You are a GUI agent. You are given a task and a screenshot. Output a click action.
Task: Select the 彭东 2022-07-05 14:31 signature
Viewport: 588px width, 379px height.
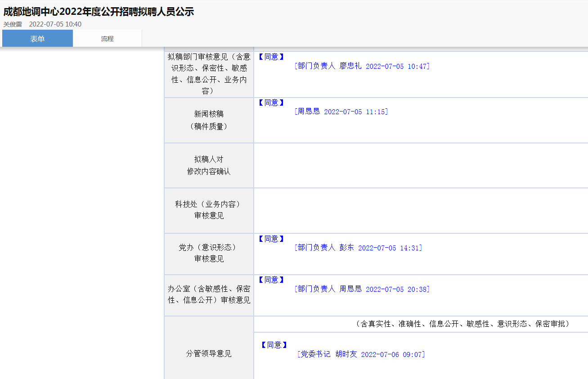358,248
